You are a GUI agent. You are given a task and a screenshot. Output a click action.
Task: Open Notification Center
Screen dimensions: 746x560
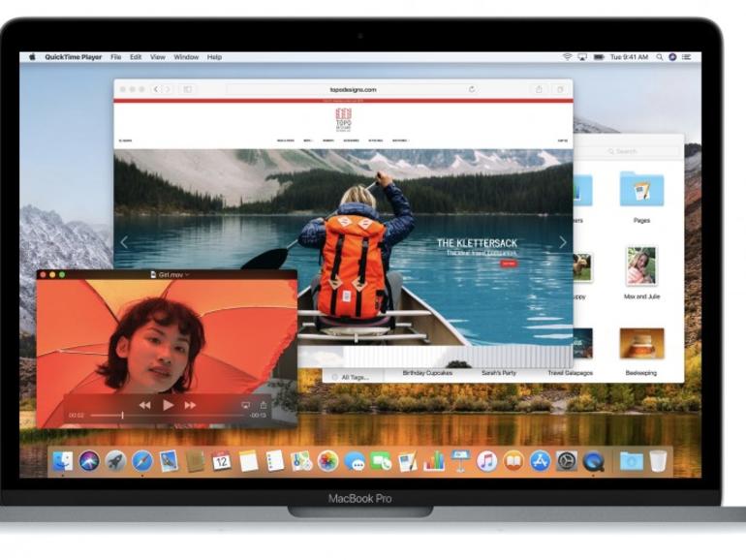click(x=687, y=57)
